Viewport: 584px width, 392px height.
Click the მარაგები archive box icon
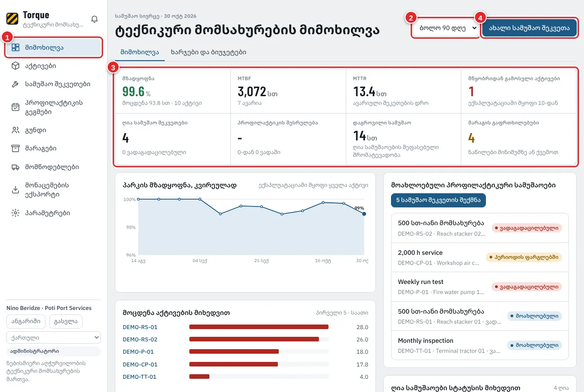(x=16, y=149)
